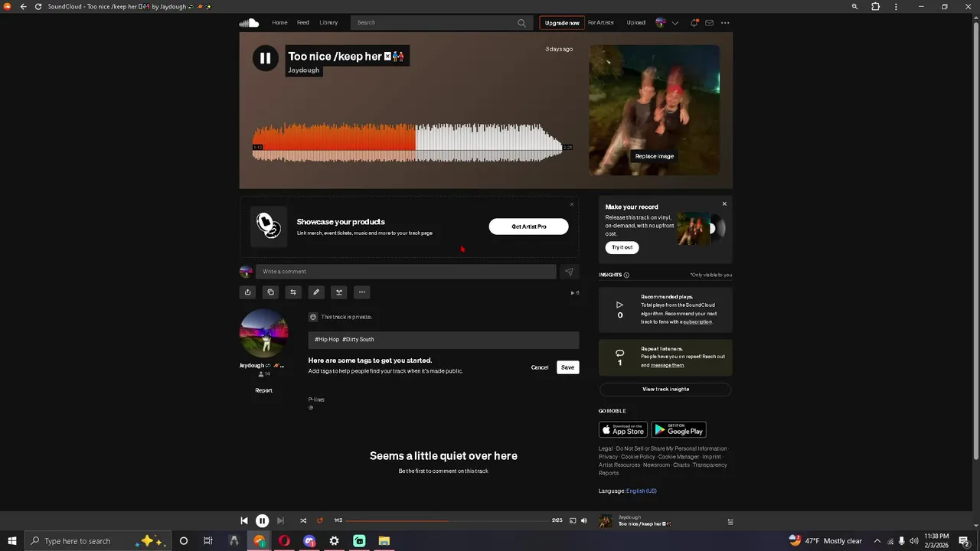Open the browser three-dot menu
980x551 pixels.
tap(896, 7)
